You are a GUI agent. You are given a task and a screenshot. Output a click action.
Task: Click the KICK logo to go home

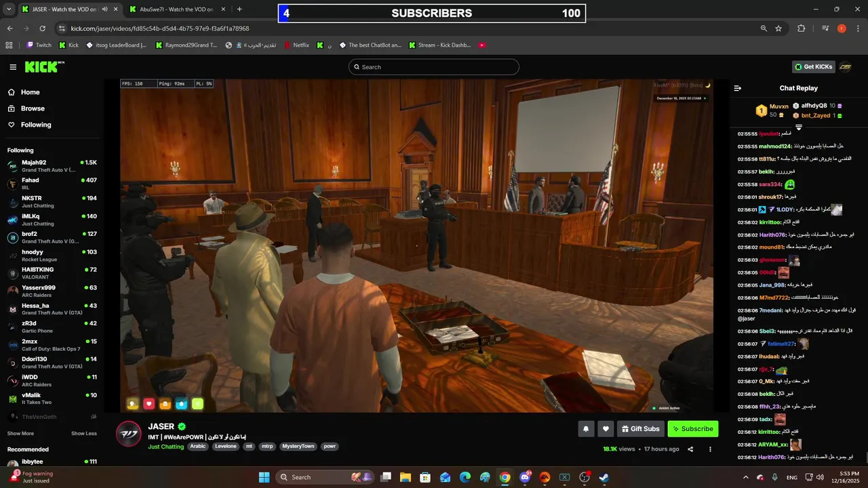point(44,66)
